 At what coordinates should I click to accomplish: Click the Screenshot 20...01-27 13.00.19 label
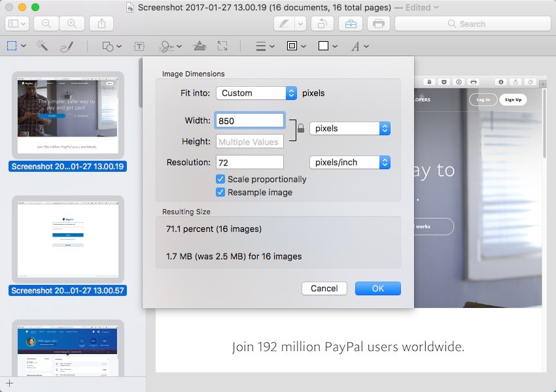tap(67, 167)
